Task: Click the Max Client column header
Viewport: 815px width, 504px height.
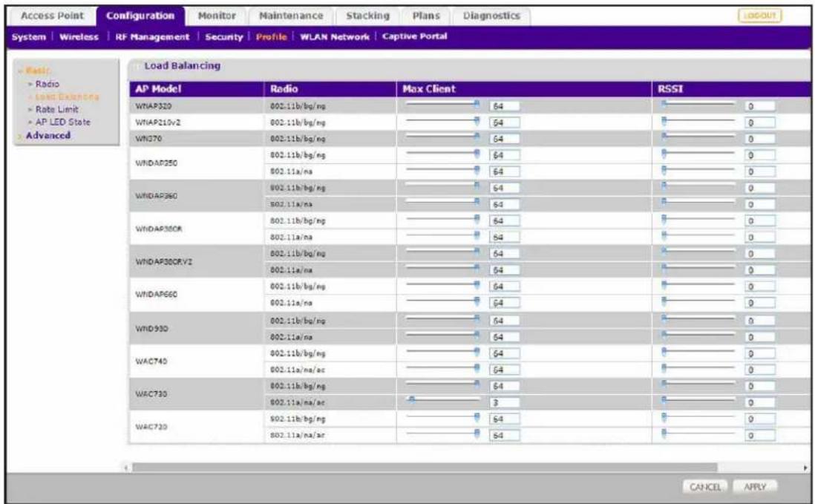Action: [524, 89]
